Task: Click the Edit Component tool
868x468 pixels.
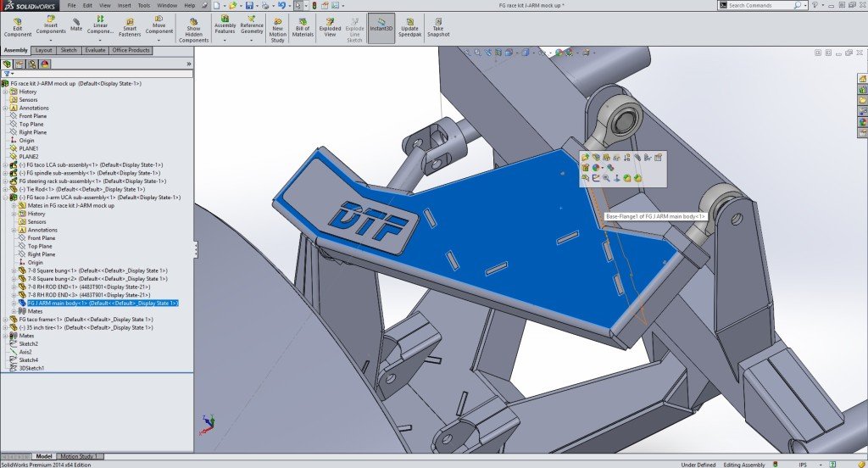Action: [x=18, y=26]
